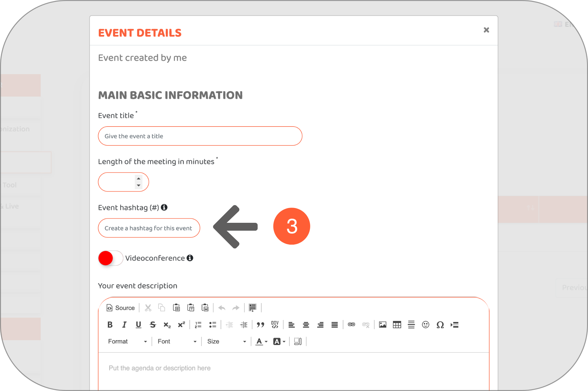The height and width of the screenshot is (391, 588).
Task: Click the Unlink icon
Action: click(x=366, y=325)
